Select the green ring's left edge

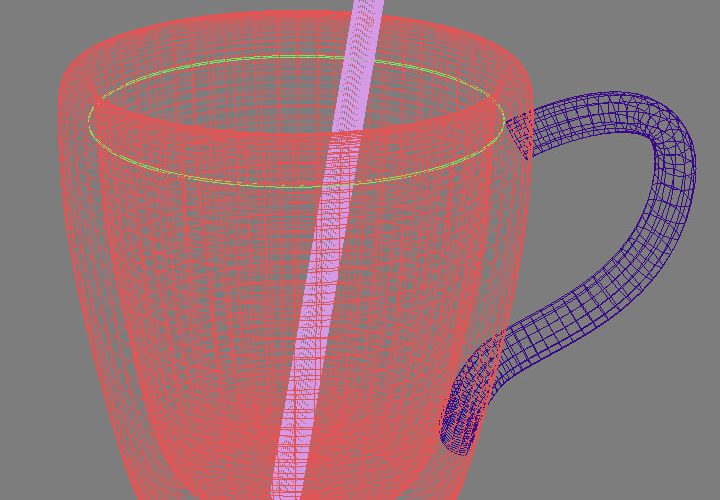tap(90, 122)
